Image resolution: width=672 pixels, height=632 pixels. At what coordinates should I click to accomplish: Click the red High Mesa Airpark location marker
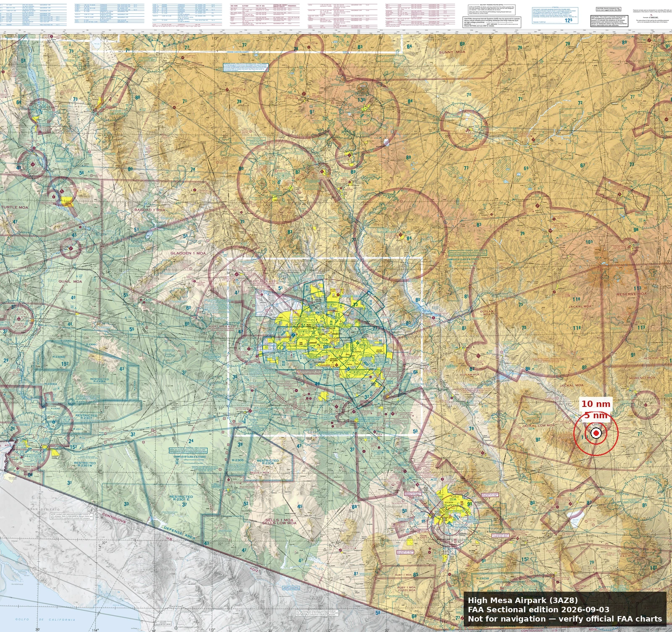pos(596,433)
